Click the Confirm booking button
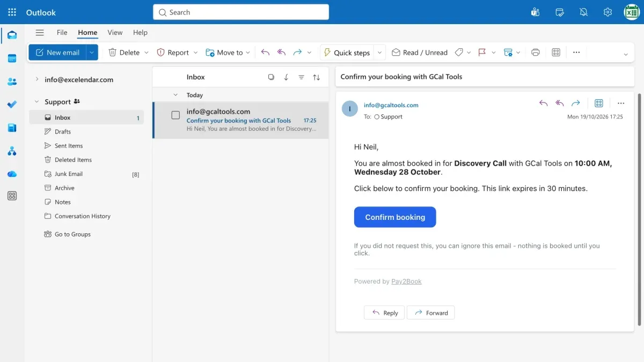The height and width of the screenshot is (362, 644). tap(395, 217)
